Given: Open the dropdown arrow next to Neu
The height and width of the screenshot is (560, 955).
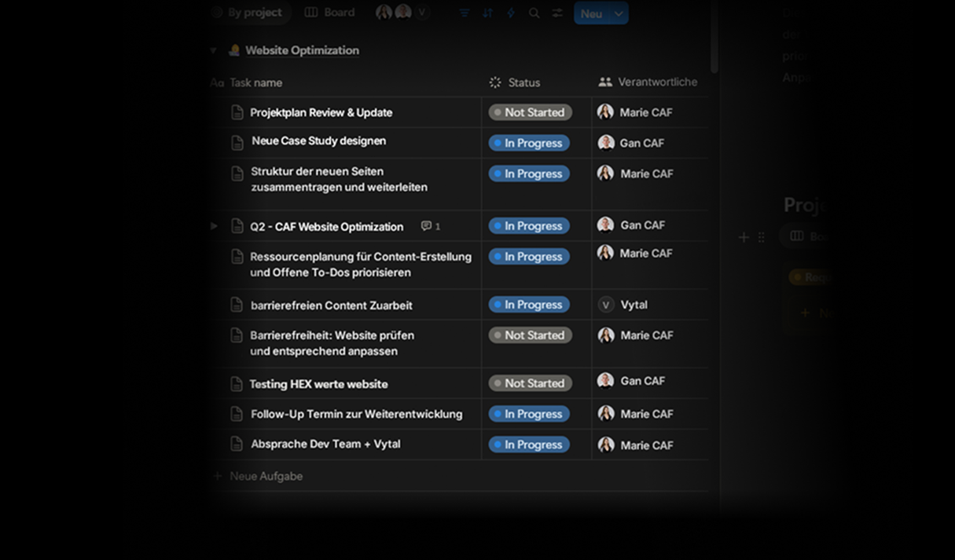Looking at the screenshot, I should [619, 13].
